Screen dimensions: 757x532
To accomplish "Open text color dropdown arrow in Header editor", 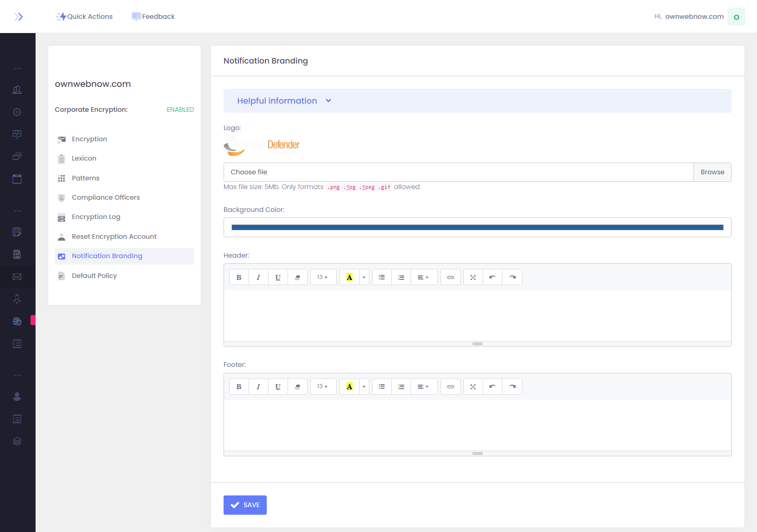I will pyautogui.click(x=364, y=277).
